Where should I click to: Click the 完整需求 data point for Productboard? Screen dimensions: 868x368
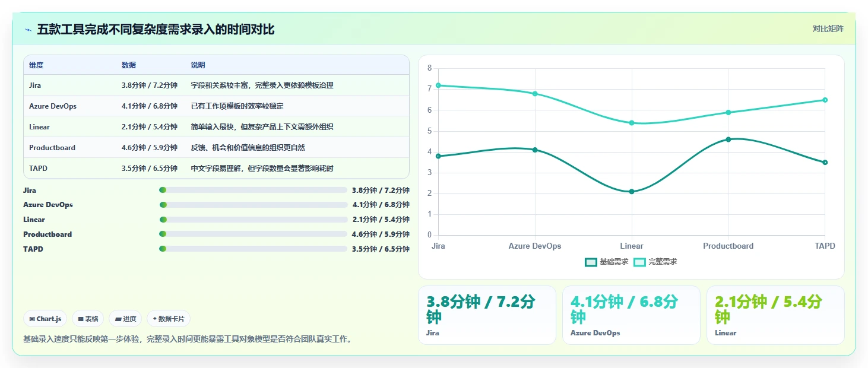[x=728, y=112]
